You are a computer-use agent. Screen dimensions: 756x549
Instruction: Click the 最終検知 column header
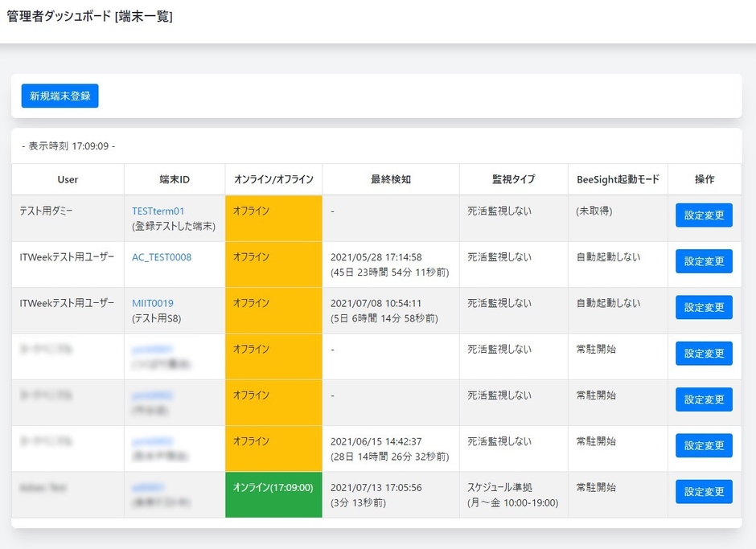pyautogui.click(x=389, y=179)
